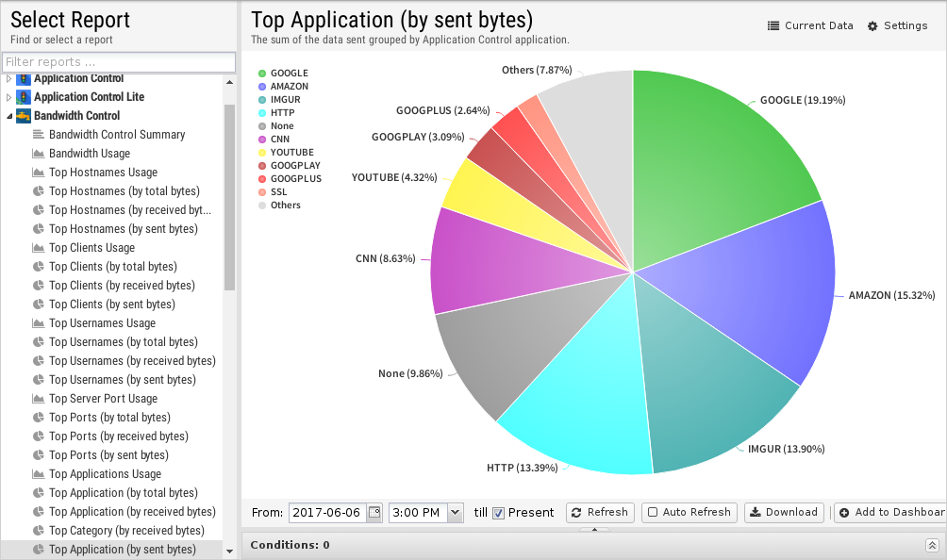Click the report list scrollbar up arrow
The image size is (947, 560).
[x=229, y=82]
